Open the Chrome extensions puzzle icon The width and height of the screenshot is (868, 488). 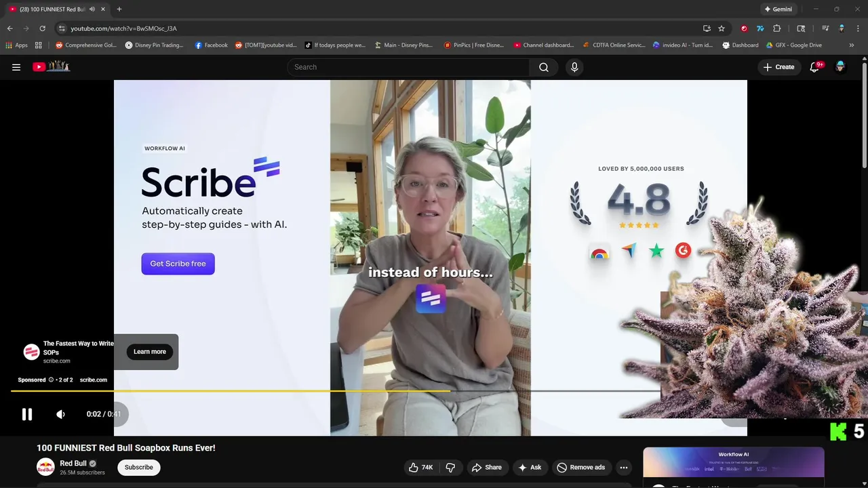pos(777,28)
